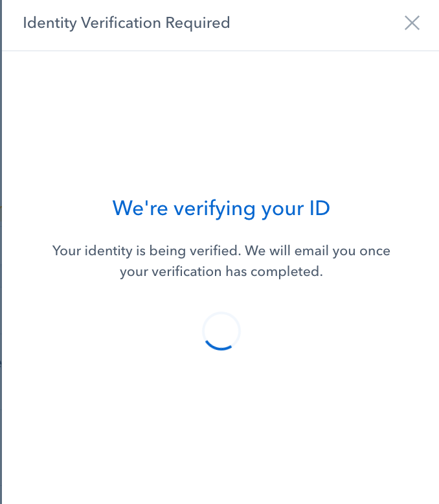Click the word "email" in the message
This screenshot has width=439, height=504.
pos(310,250)
